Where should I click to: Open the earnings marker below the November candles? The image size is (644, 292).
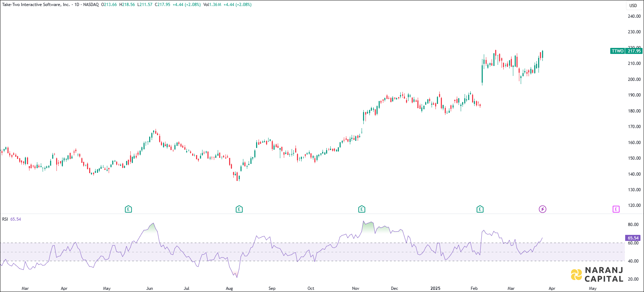pos(362,209)
